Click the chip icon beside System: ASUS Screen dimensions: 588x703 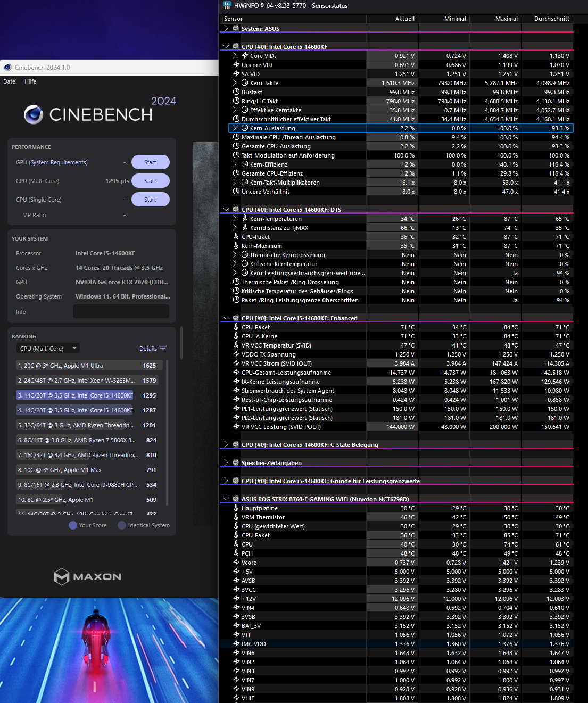click(x=236, y=28)
